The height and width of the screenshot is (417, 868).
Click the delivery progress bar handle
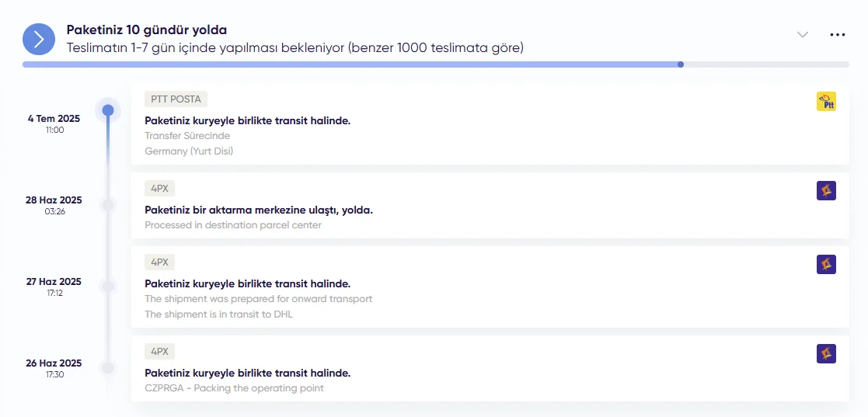[681, 64]
